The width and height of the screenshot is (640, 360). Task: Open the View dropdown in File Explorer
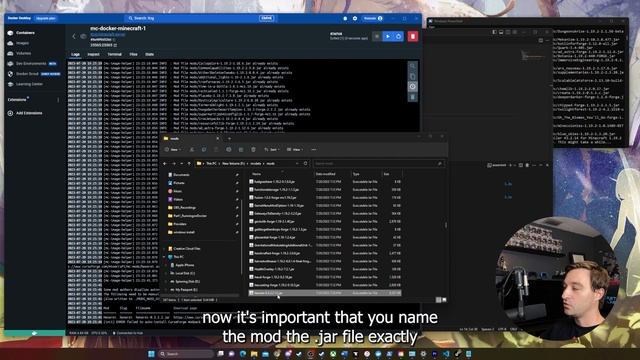tap(294, 150)
